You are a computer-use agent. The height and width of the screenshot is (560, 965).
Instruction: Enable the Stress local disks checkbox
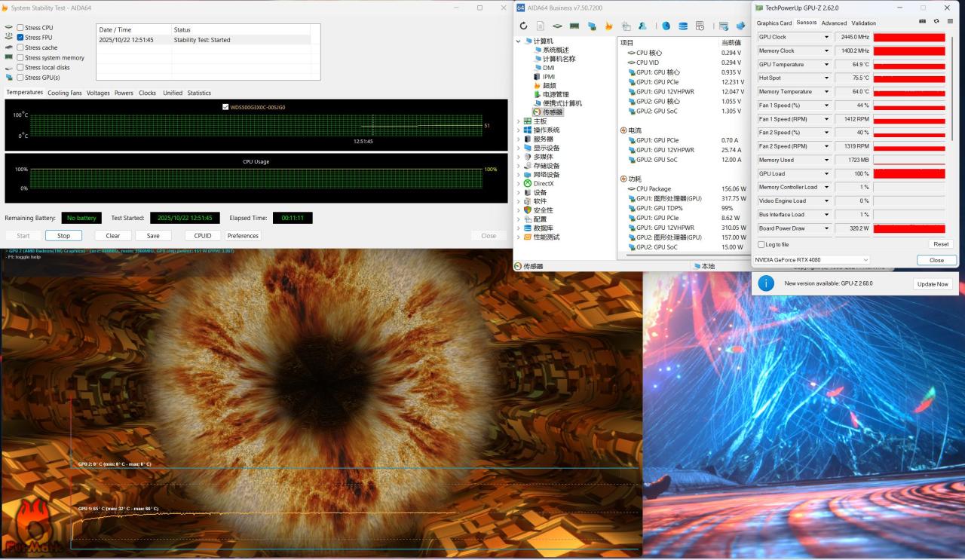[20, 67]
